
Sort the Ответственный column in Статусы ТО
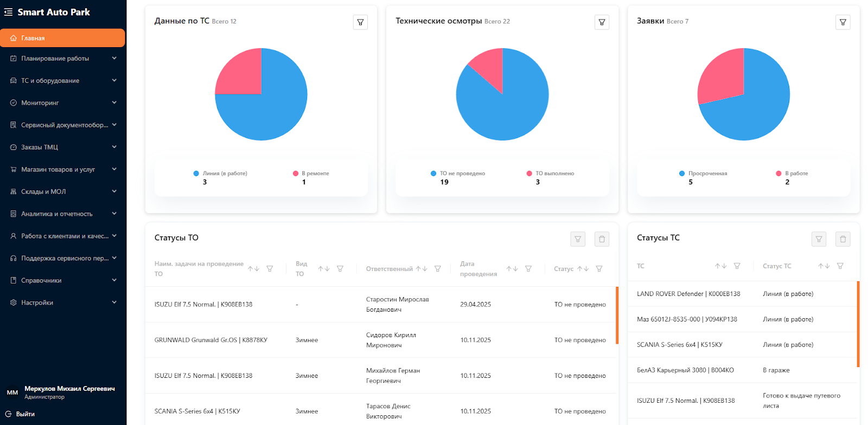pos(422,269)
